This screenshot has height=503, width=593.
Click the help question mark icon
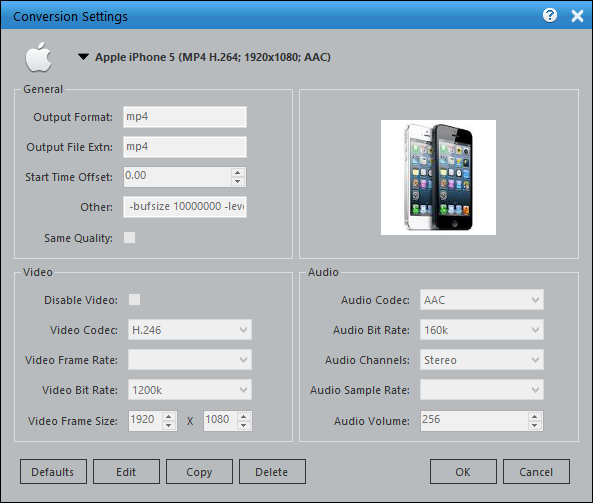(550, 16)
